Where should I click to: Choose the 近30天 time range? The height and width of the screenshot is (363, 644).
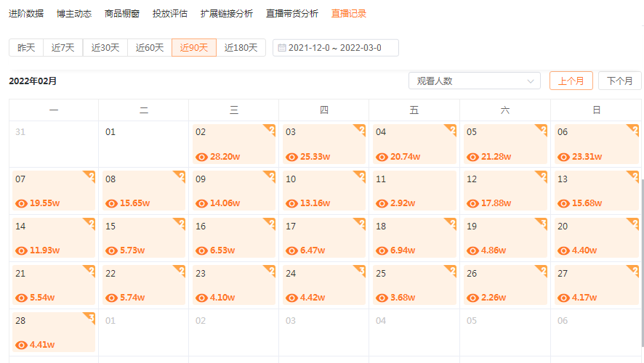click(x=105, y=48)
